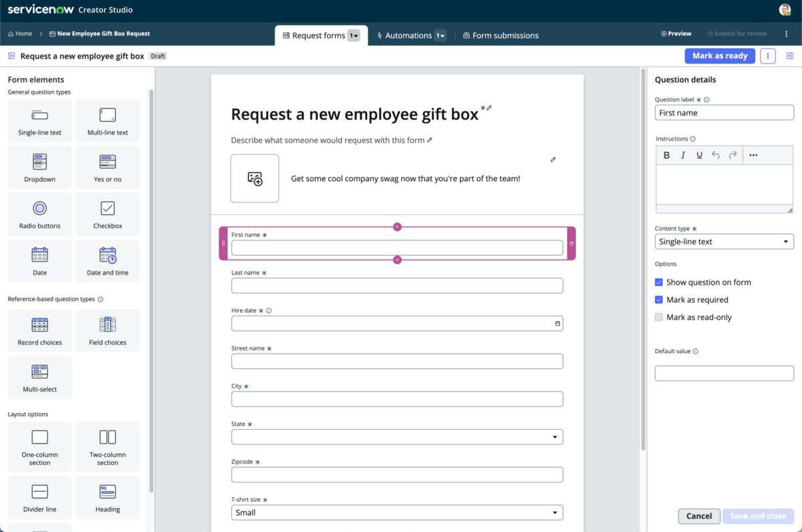Switch to the Automations tab
The image size is (802, 532).
click(x=410, y=35)
